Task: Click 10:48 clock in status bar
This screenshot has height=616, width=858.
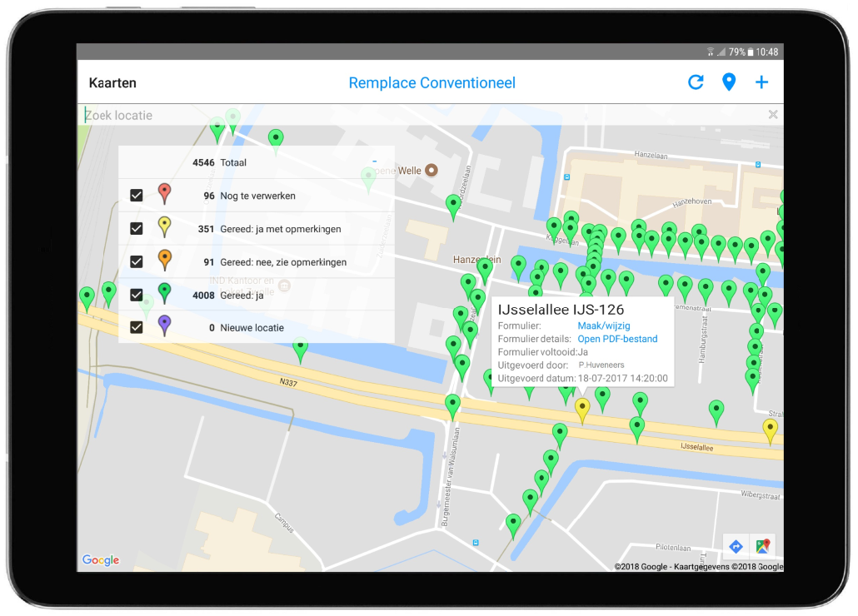Action: coord(767,52)
